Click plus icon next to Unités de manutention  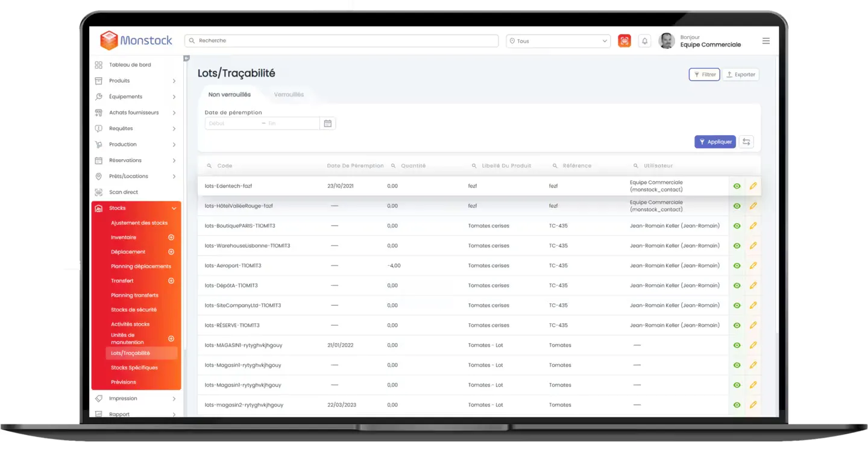tap(171, 339)
